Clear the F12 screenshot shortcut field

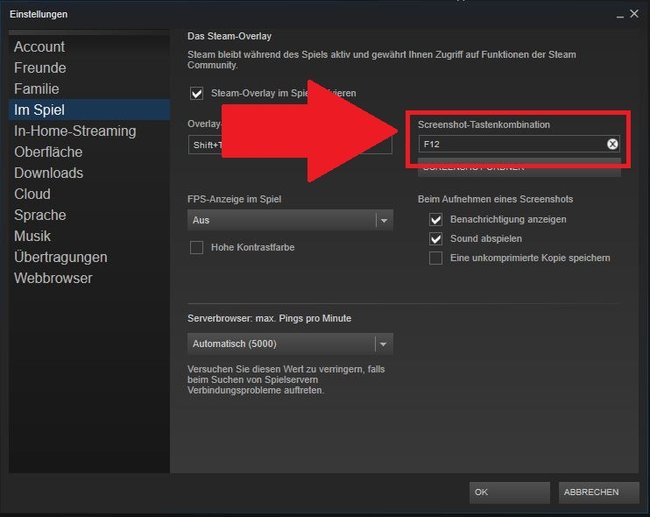(x=612, y=144)
